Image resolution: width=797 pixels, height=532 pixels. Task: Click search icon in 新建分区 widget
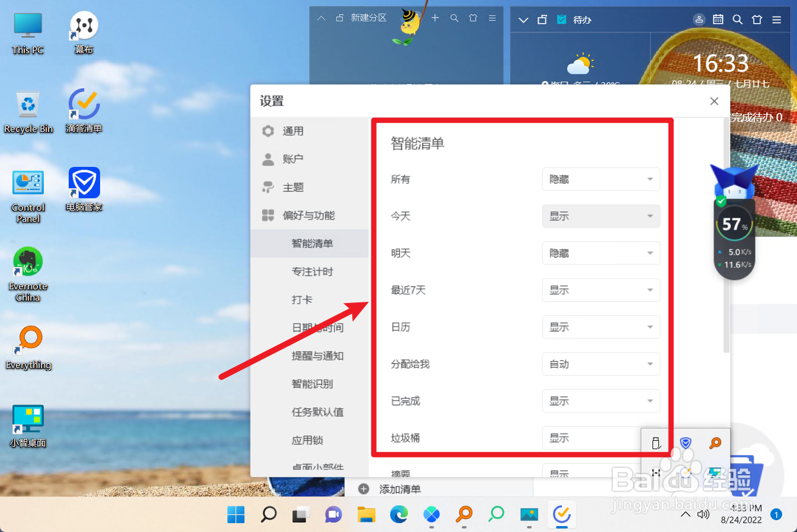click(x=454, y=18)
